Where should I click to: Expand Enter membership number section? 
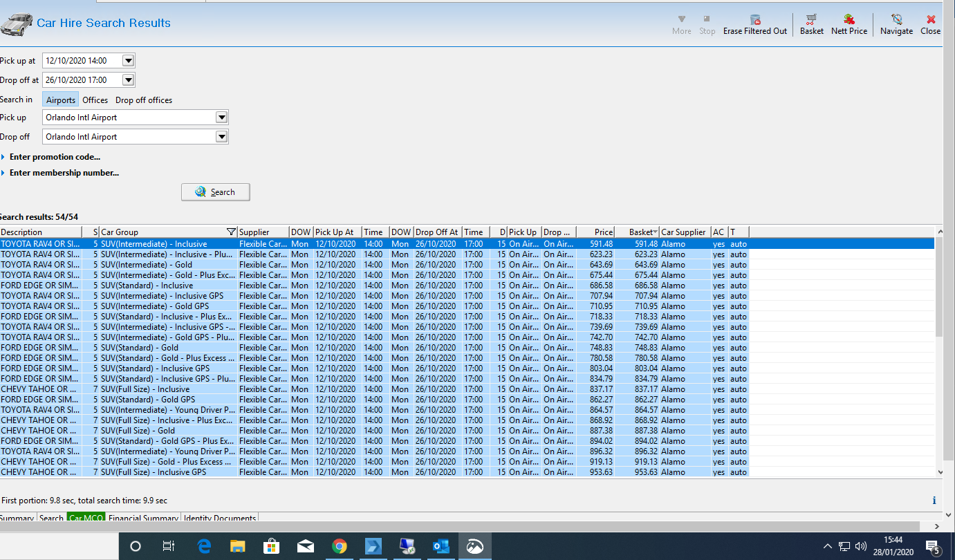pyautogui.click(x=63, y=173)
